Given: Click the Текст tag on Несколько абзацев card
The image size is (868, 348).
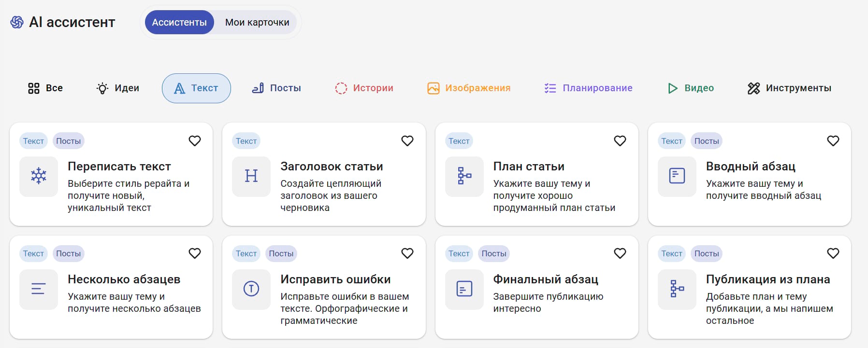Looking at the screenshot, I should 33,253.
